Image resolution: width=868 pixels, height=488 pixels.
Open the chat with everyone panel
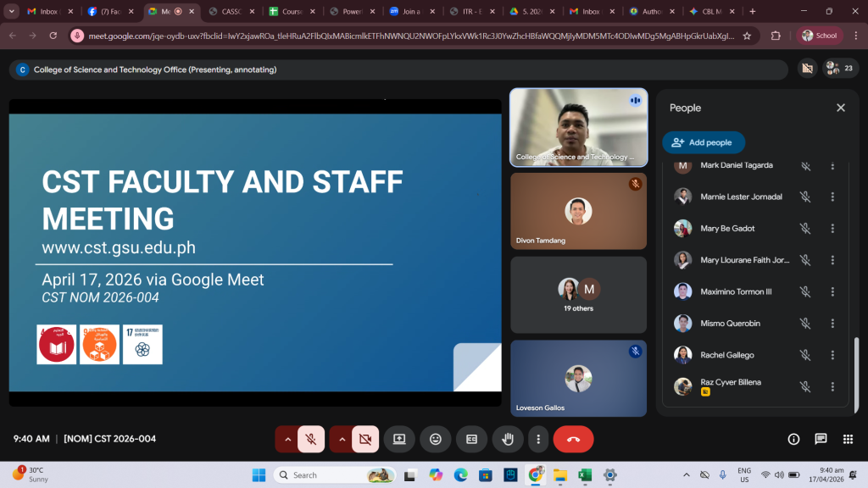click(x=821, y=439)
